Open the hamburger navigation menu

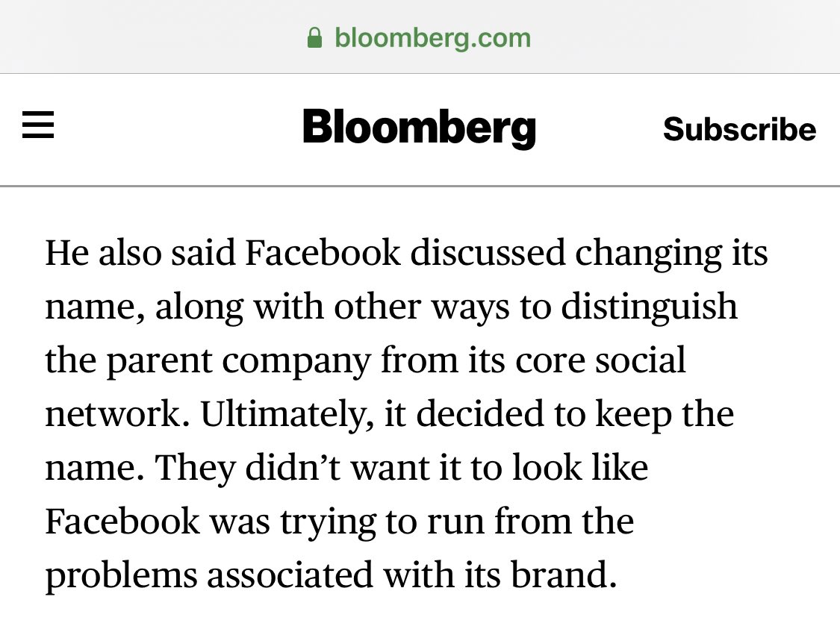tap(38, 125)
